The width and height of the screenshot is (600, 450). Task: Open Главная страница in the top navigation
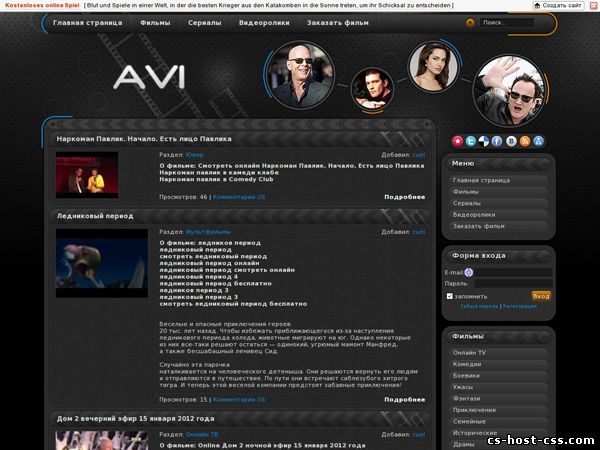pos(88,23)
